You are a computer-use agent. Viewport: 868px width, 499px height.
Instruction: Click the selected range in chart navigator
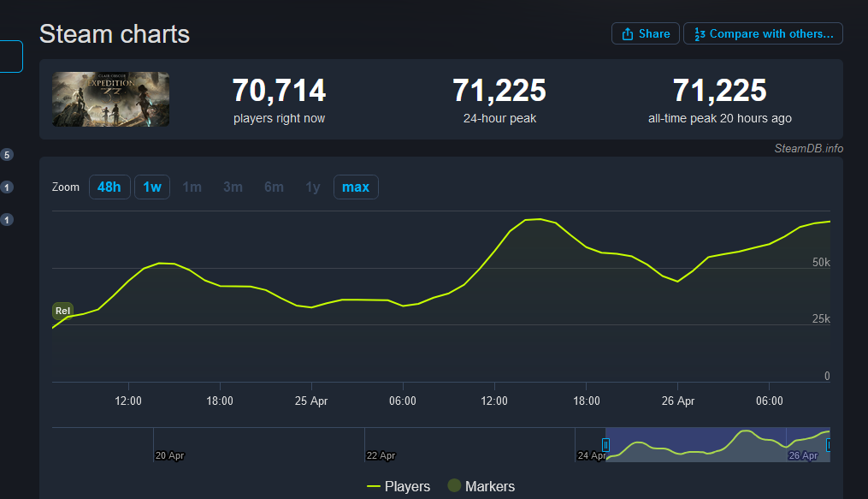point(717,445)
